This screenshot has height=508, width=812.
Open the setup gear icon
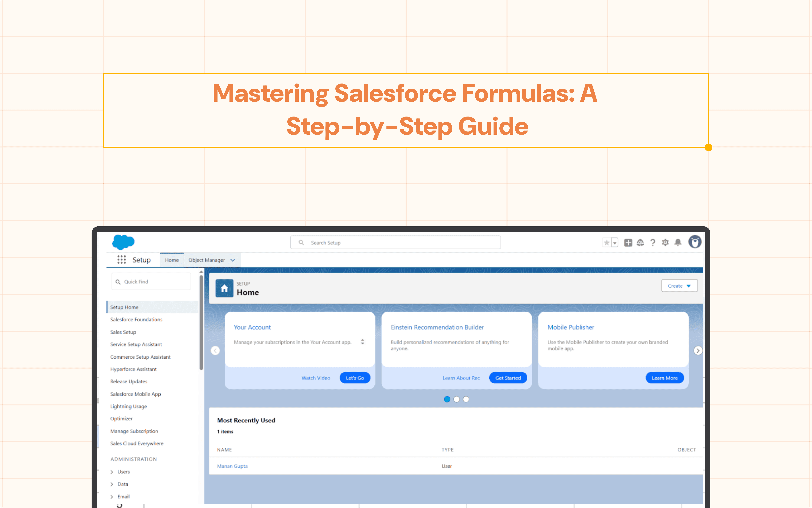(x=665, y=243)
